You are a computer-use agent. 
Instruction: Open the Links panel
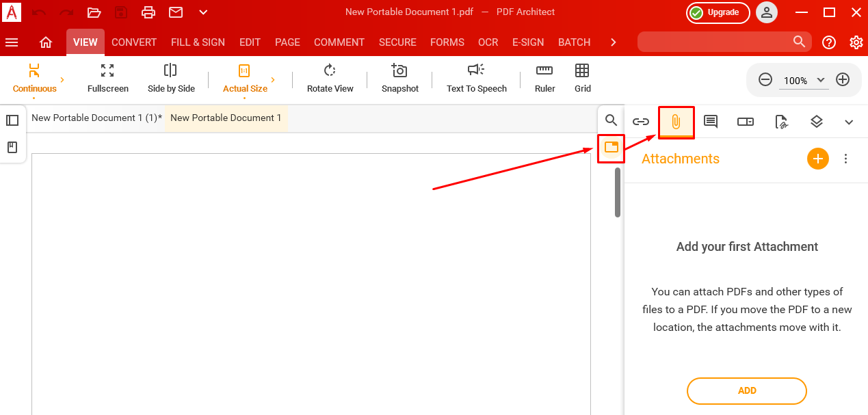point(641,121)
